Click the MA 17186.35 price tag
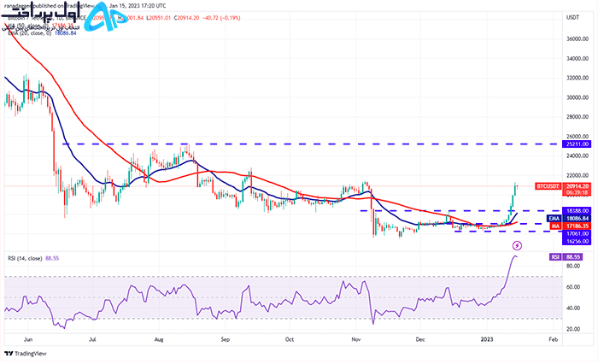This screenshot has height=364, width=598. [x=570, y=226]
